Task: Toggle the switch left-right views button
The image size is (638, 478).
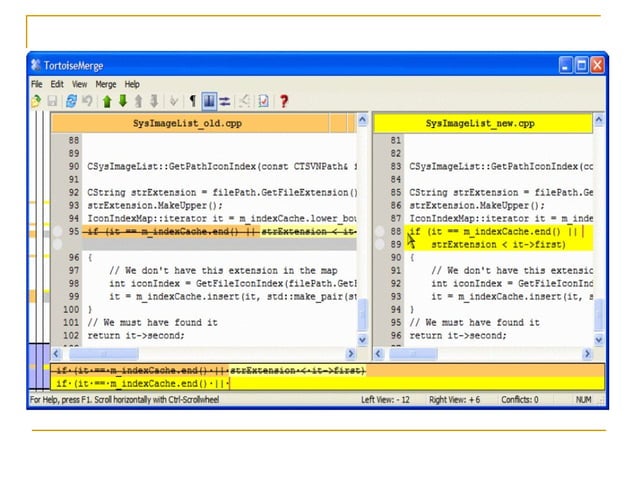Action: (x=226, y=101)
